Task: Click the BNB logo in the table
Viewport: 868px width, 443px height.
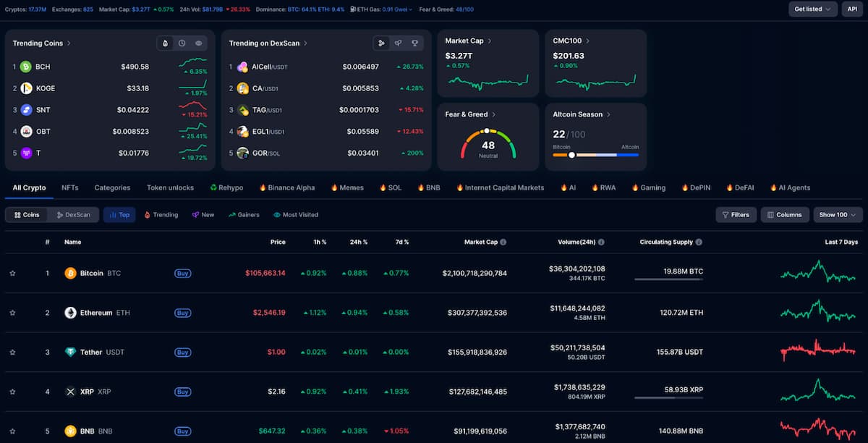Action: click(x=70, y=431)
